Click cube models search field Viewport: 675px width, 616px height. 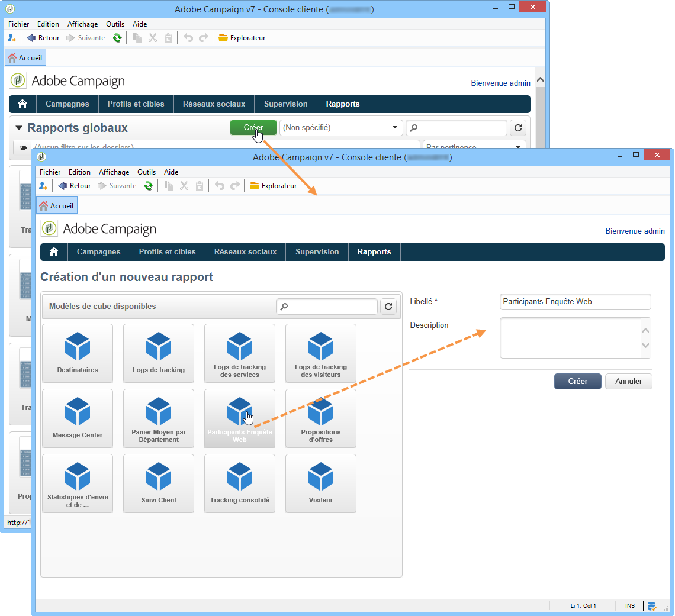(327, 307)
